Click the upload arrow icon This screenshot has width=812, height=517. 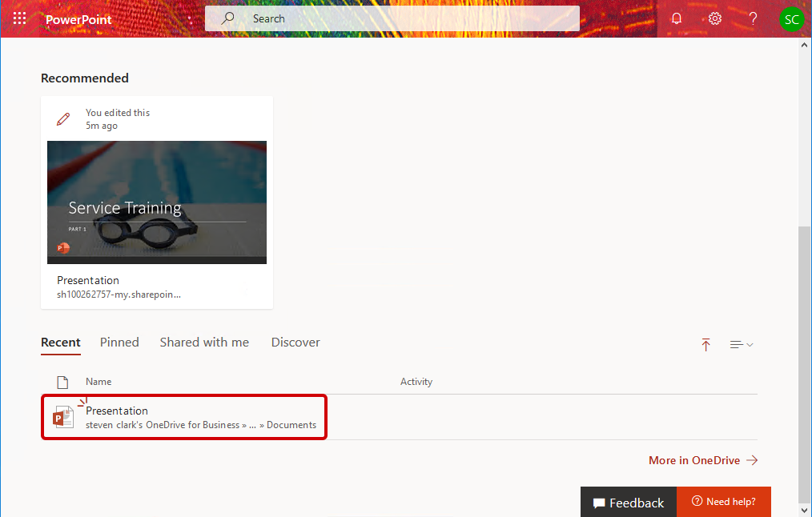pos(705,345)
